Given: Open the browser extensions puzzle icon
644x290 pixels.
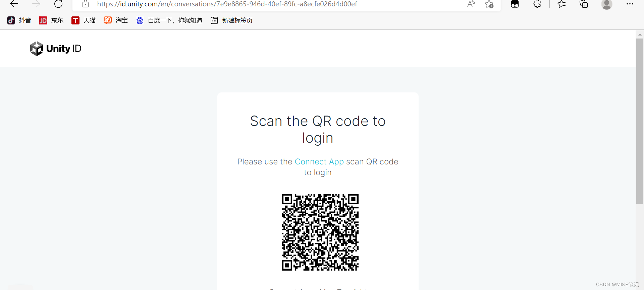Looking at the screenshot, I should click(x=537, y=4).
